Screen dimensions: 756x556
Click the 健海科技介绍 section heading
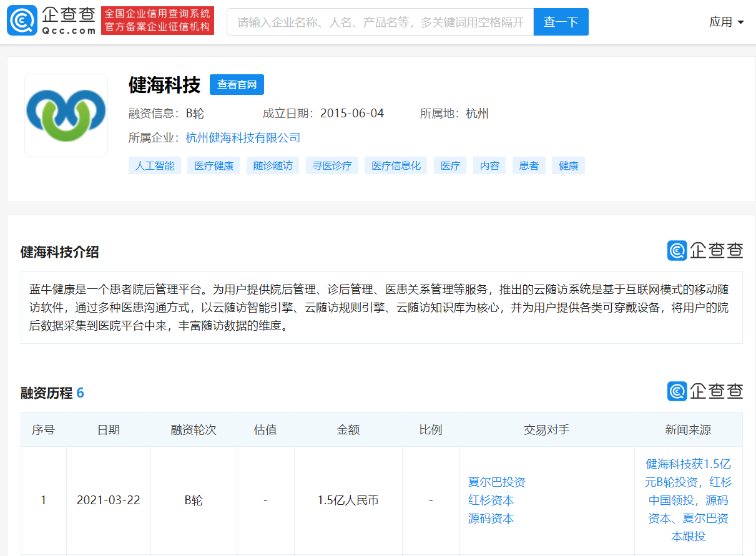[60, 252]
